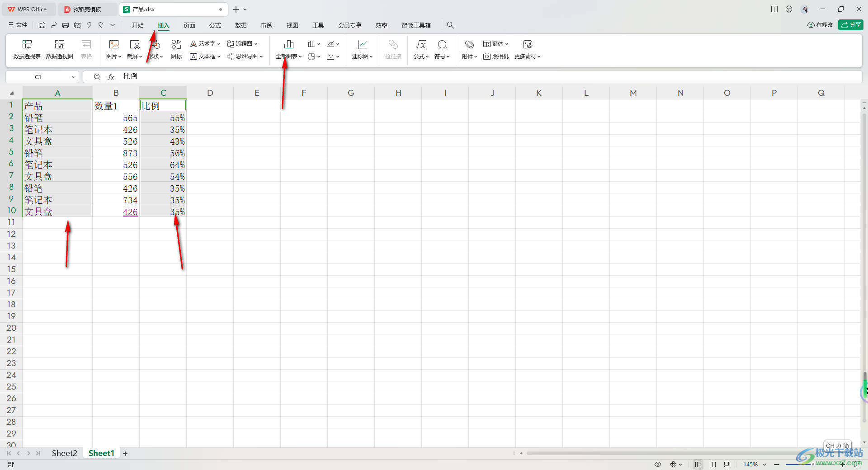Click the Sparkline (迷你图) icon
Image resolution: width=868 pixels, height=470 pixels.
(x=363, y=44)
